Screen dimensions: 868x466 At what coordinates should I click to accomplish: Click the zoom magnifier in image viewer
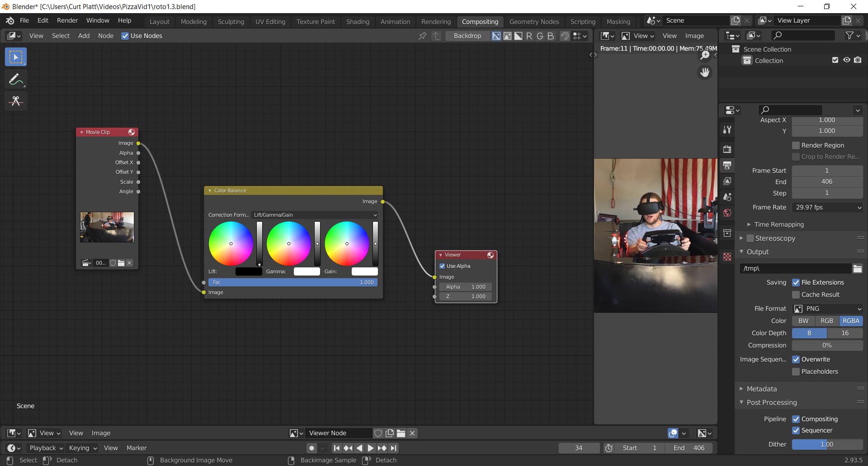[705, 56]
